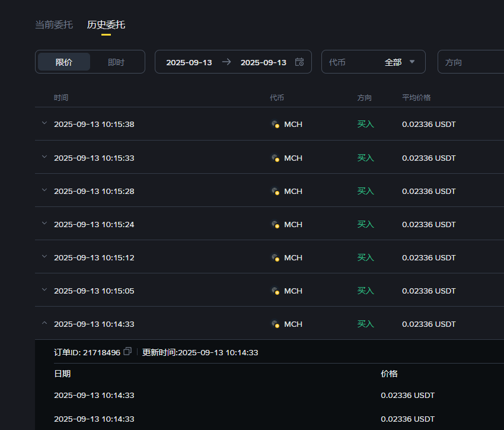The height and width of the screenshot is (430, 504).
Task: Open the 代币 全部 dropdown
Action: coord(374,62)
